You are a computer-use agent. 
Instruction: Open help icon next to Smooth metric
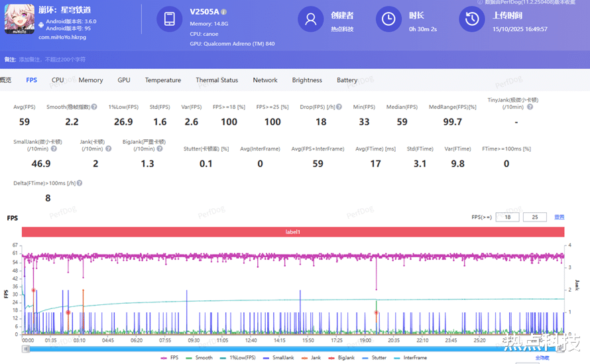point(94,107)
